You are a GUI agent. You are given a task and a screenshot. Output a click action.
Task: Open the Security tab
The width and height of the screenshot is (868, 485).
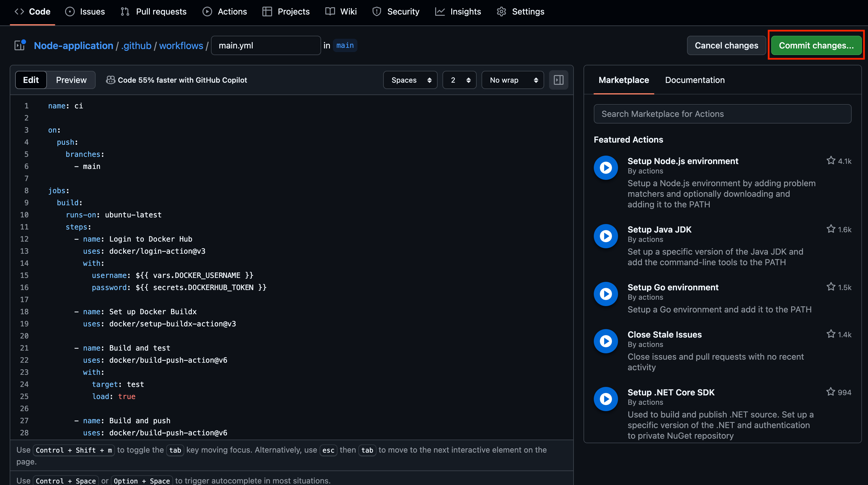[x=396, y=12]
